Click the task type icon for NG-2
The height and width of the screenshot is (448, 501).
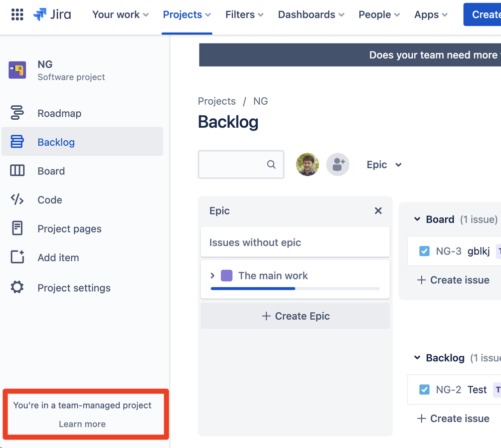click(x=424, y=389)
